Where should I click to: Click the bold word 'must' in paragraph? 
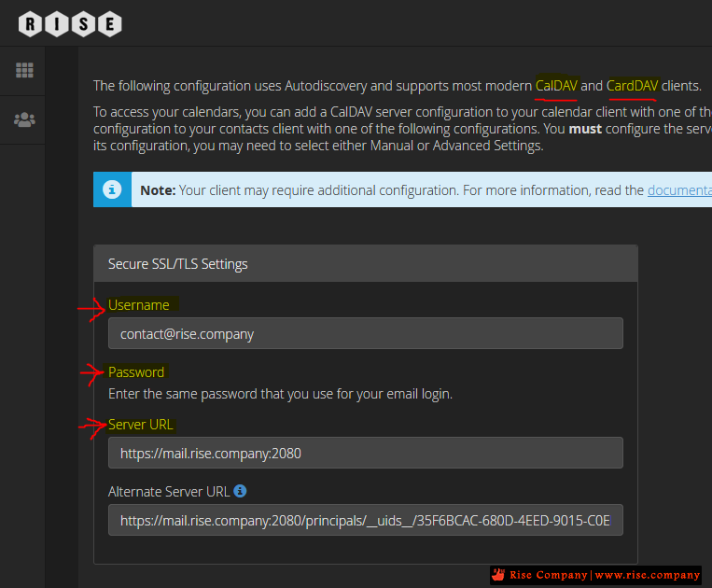(585, 129)
